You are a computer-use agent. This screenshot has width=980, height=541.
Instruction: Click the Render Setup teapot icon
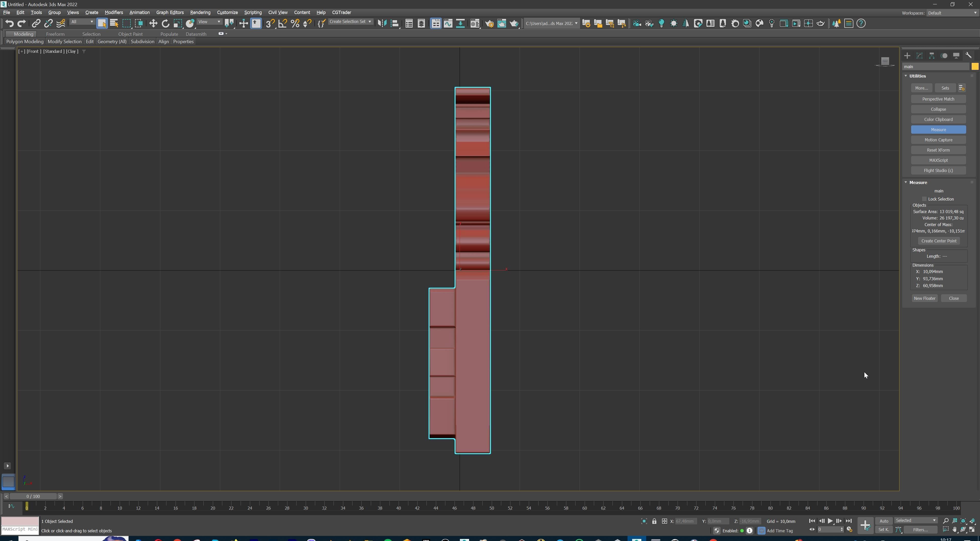[489, 23]
